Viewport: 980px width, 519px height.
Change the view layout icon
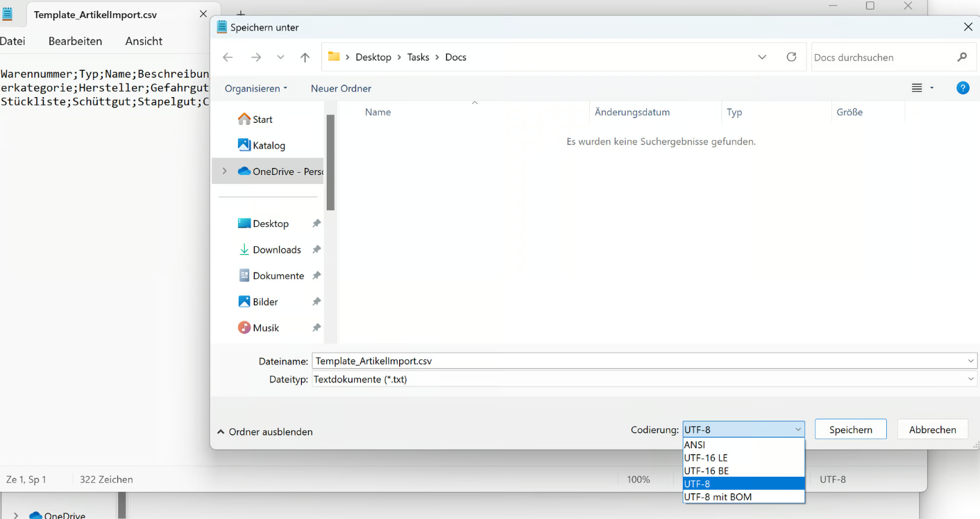tap(918, 88)
